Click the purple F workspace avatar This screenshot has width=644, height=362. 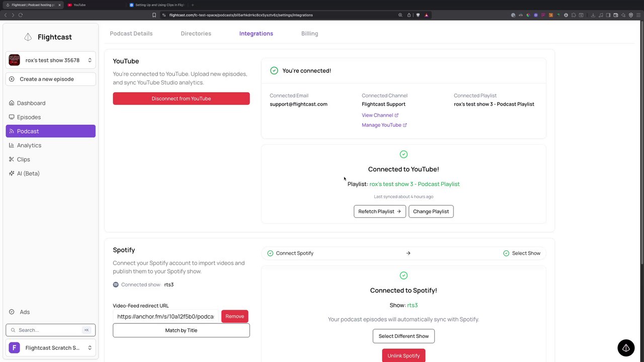[14, 347]
